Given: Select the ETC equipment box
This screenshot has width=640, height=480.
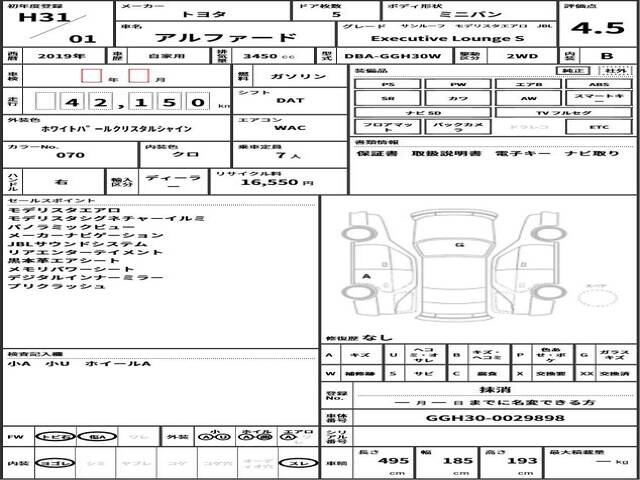Looking at the screenshot, I should [x=599, y=127].
